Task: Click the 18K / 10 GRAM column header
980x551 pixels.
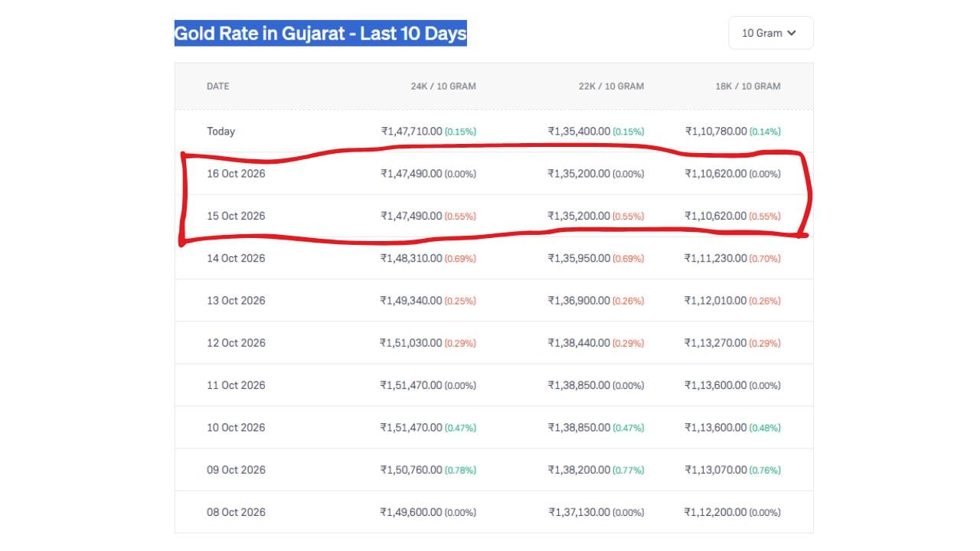Action: pos(748,86)
